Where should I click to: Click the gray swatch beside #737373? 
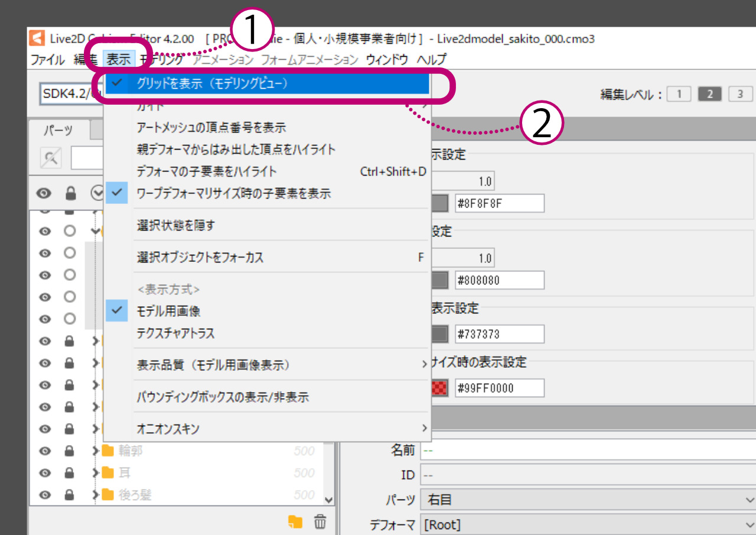coord(439,334)
